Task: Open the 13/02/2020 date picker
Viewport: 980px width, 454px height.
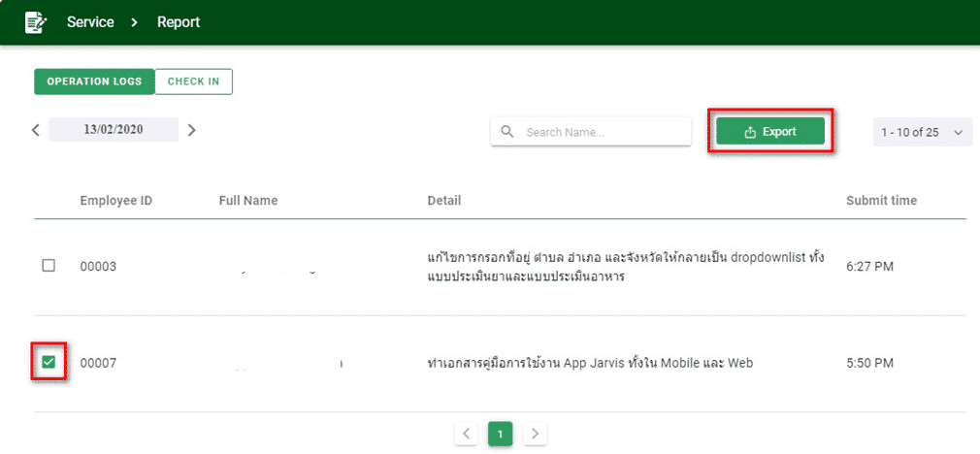Action: click(x=114, y=130)
